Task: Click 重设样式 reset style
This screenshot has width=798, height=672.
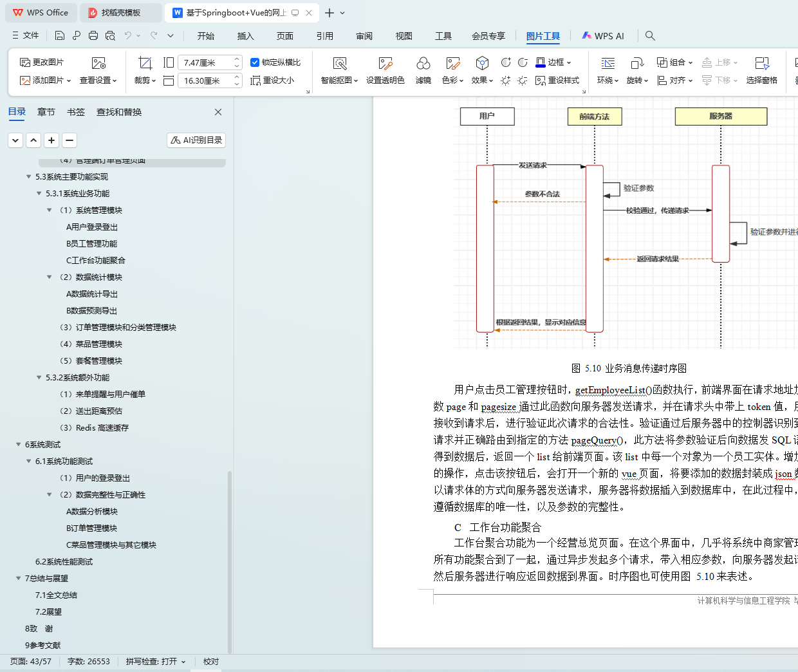Action: (557, 80)
